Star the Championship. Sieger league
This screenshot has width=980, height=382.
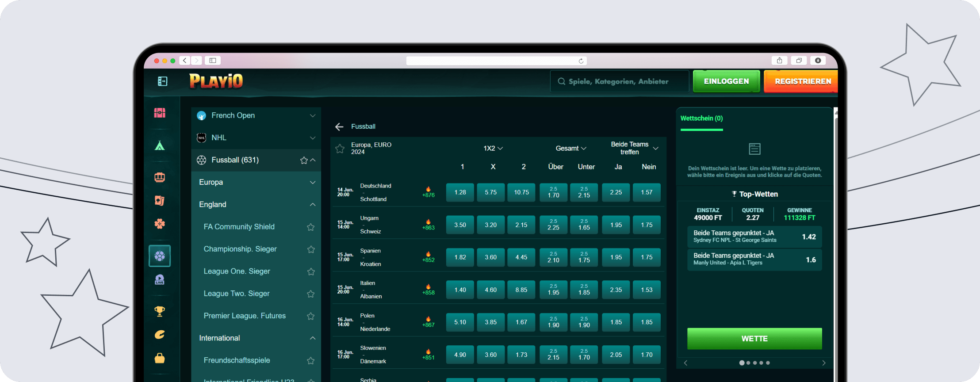[x=311, y=249]
